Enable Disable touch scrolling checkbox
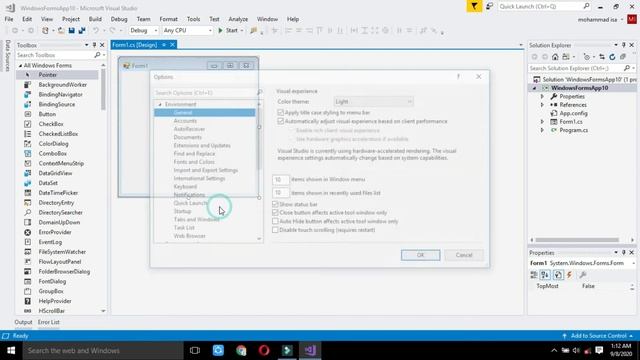Image resolution: width=640 pixels, height=360 pixels. [276, 230]
